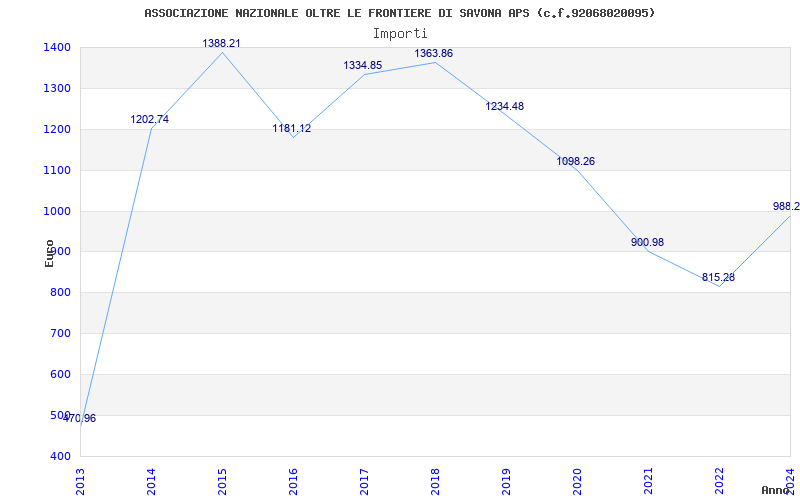Click the chart title ASSOCIAZIONE NAZIONALE OLTRE LE FRONTIERE

point(399,13)
